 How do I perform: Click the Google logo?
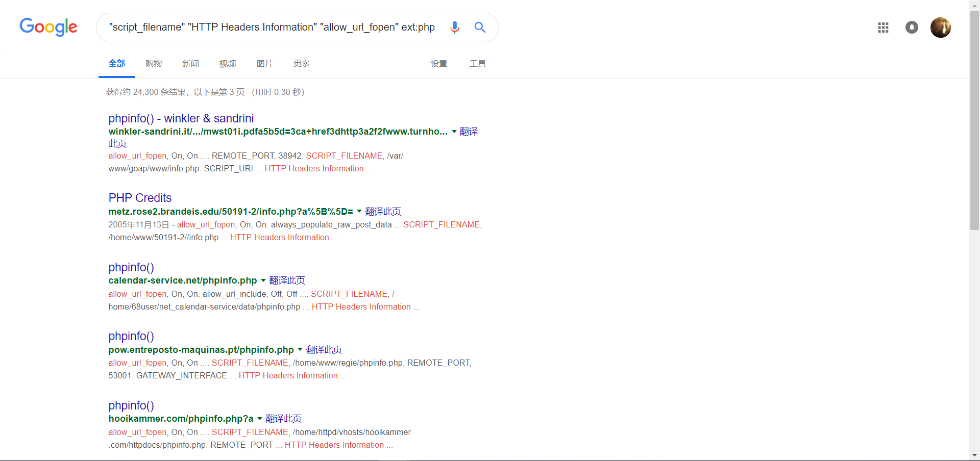click(x=48, y=27)
